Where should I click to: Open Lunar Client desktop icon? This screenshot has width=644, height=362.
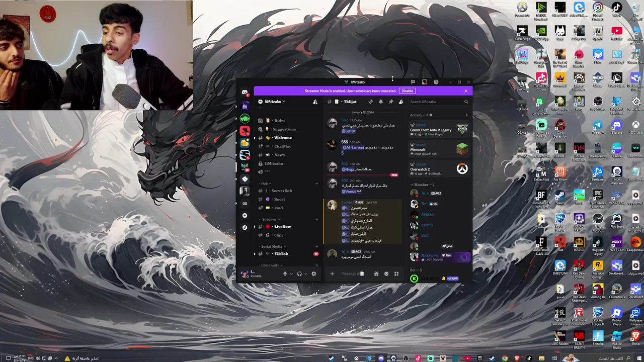[x=616, y=80]
